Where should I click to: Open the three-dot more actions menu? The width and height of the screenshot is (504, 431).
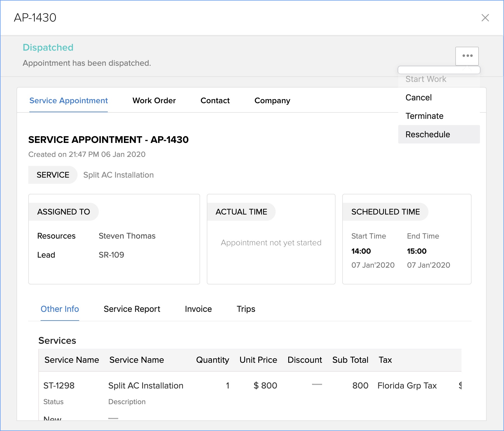467,56
